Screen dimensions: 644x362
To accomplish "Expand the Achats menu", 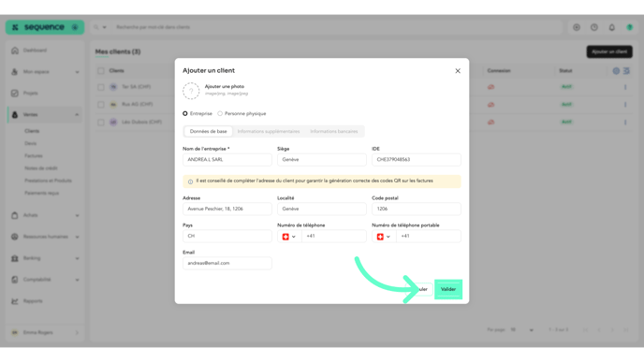I will coord(44,215).
